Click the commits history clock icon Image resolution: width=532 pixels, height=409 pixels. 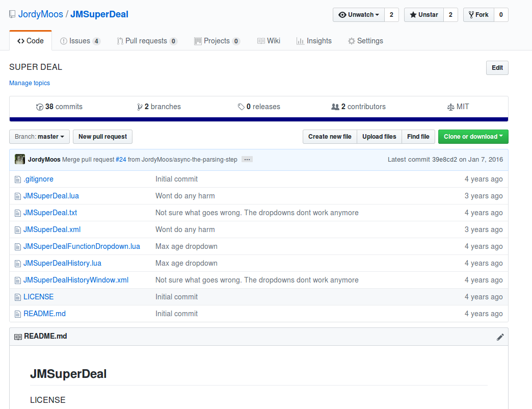point(39,107)
